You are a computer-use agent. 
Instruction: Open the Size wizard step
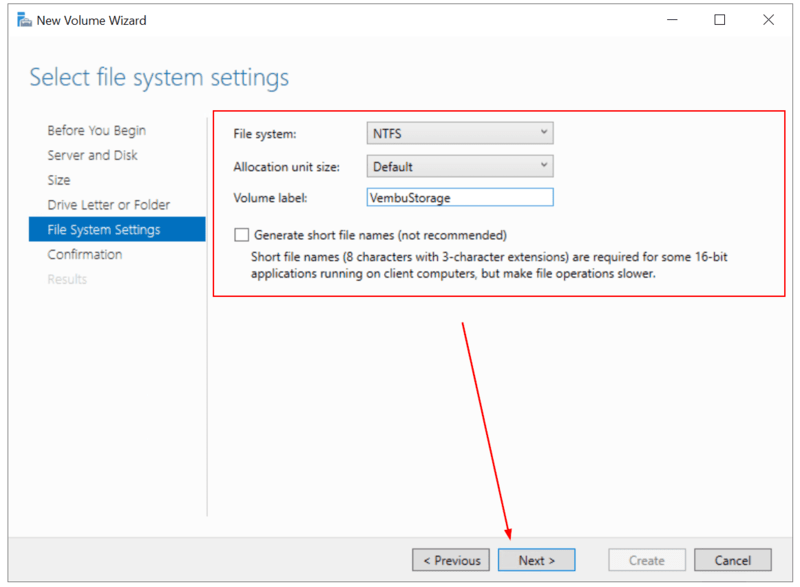(x=57, y=180)
